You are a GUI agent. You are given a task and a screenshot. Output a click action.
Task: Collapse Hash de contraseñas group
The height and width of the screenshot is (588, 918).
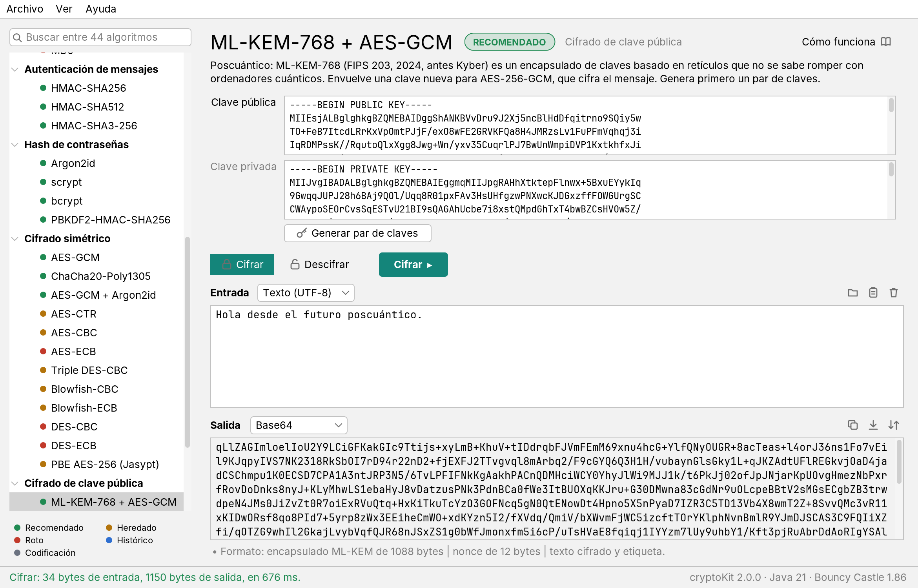pyautogui.click(x=15, y=145)
